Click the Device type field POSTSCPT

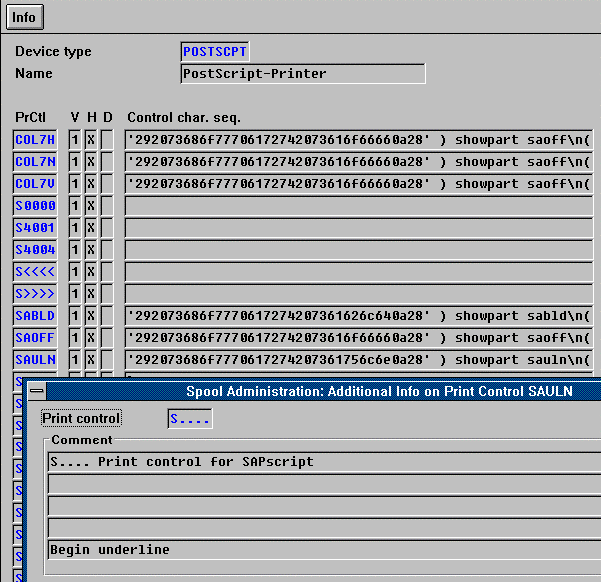pyautogui.click(x=215, y=51)
